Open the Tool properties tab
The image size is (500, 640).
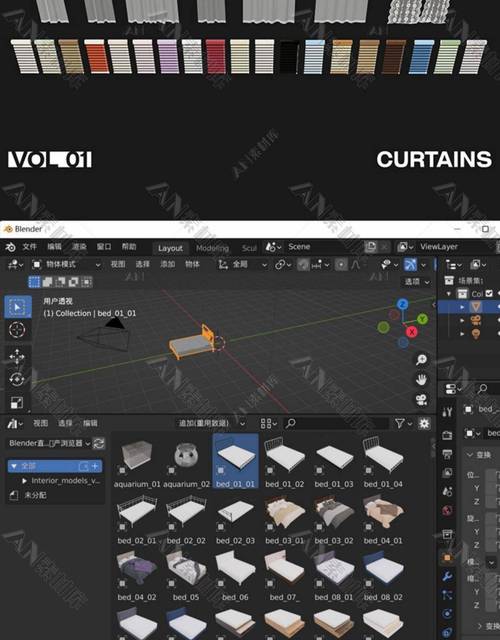tap(447, 411)
